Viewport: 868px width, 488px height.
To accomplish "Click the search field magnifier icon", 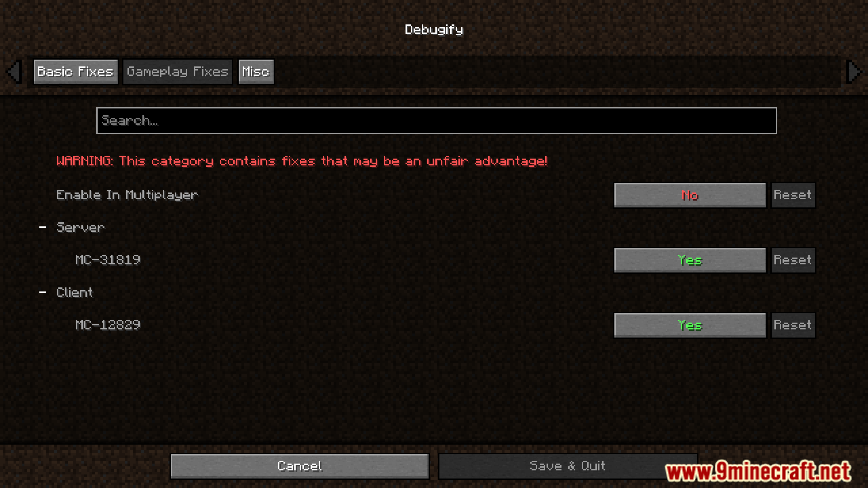I will click(x=436, y=120).
